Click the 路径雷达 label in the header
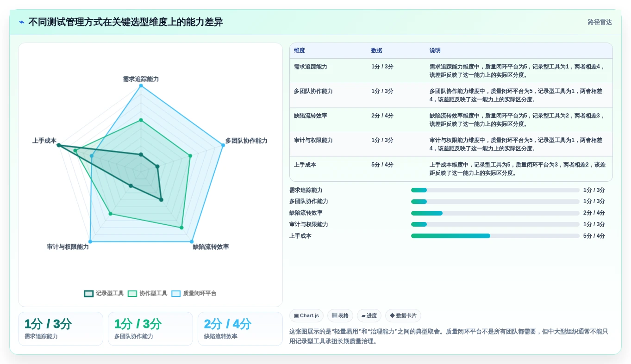Screen dimensions: 631x364 click(600, 22)
